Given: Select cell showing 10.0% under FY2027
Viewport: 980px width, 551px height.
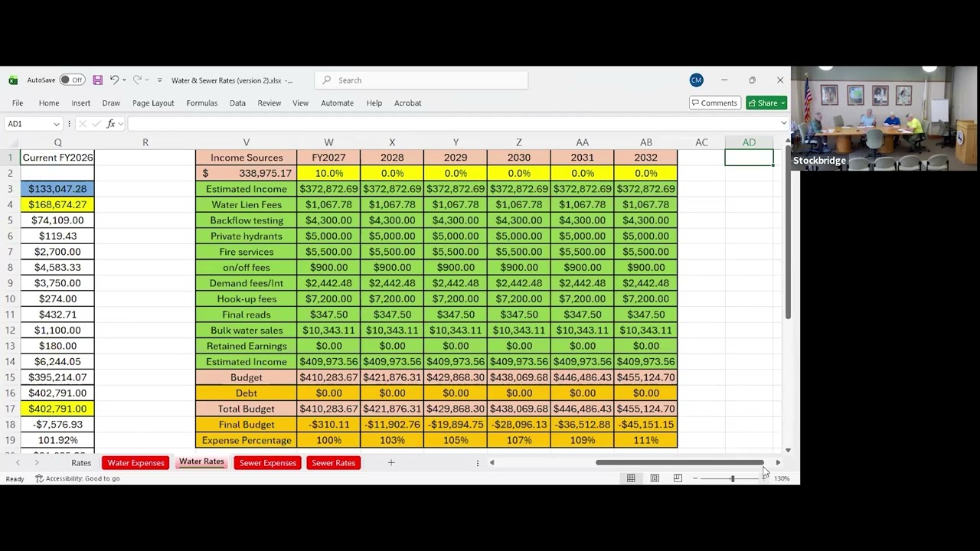Looking at the screenshot, I should click(328, 174).
